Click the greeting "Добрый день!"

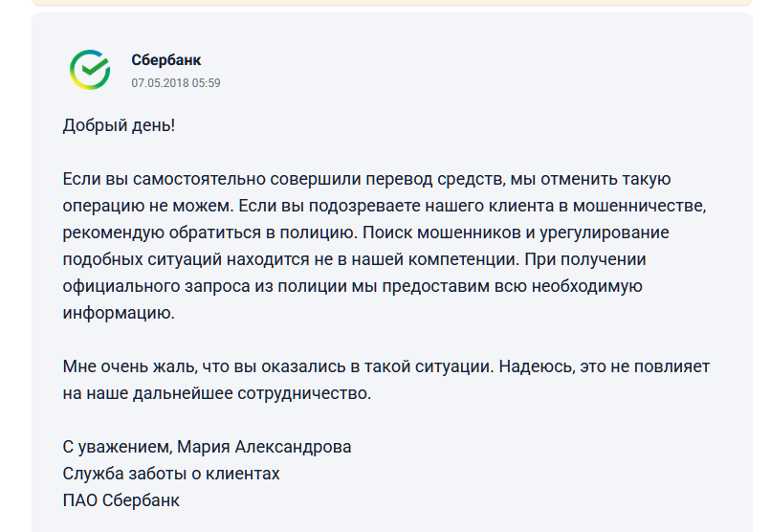[120, 125]
